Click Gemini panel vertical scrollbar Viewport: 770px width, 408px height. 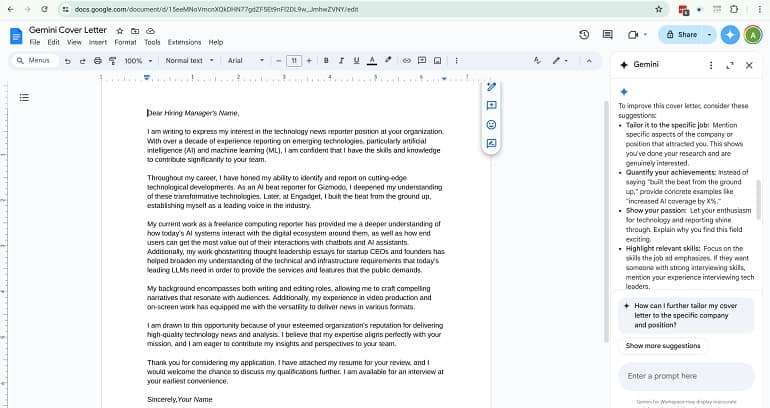pos(759,199)
